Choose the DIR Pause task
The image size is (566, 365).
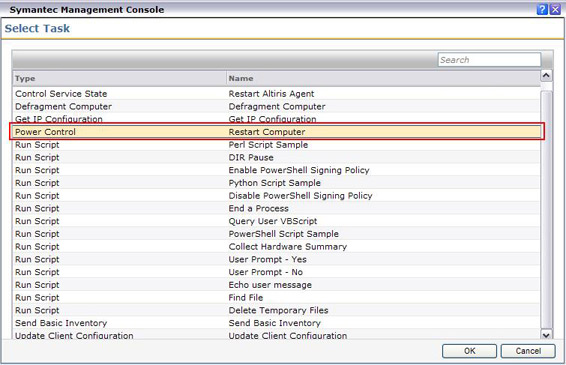tap(251, 157)
